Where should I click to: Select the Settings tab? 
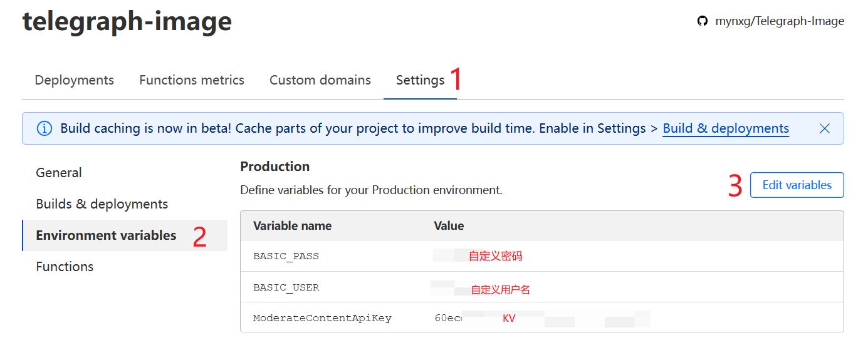pos(420,80)
